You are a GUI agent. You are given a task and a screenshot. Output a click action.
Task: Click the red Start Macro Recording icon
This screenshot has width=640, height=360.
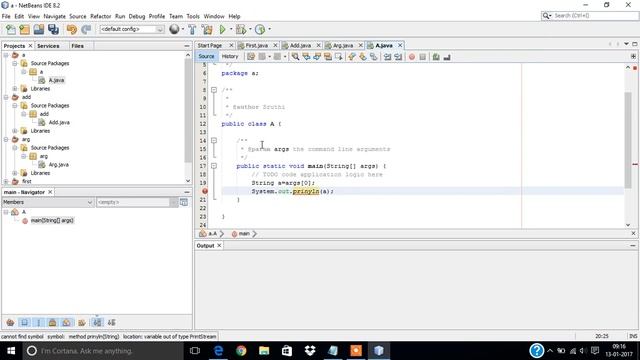pyautogui.click(x=412, y=57)
